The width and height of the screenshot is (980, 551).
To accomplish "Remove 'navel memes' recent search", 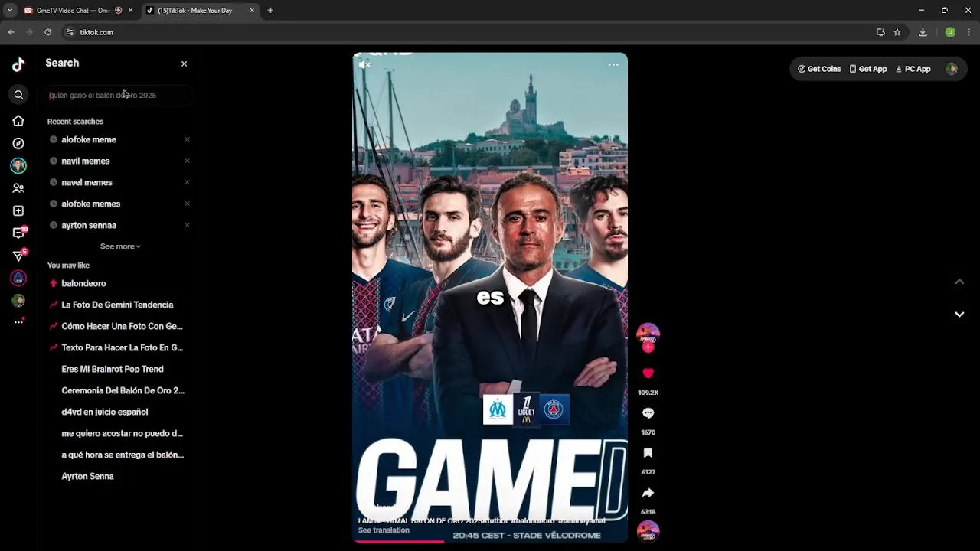I will point(187,182).
